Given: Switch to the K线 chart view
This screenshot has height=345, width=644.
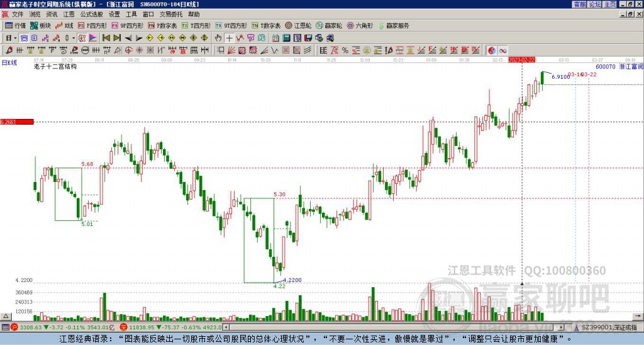Looking at the screenshot, I should (64, 25).
